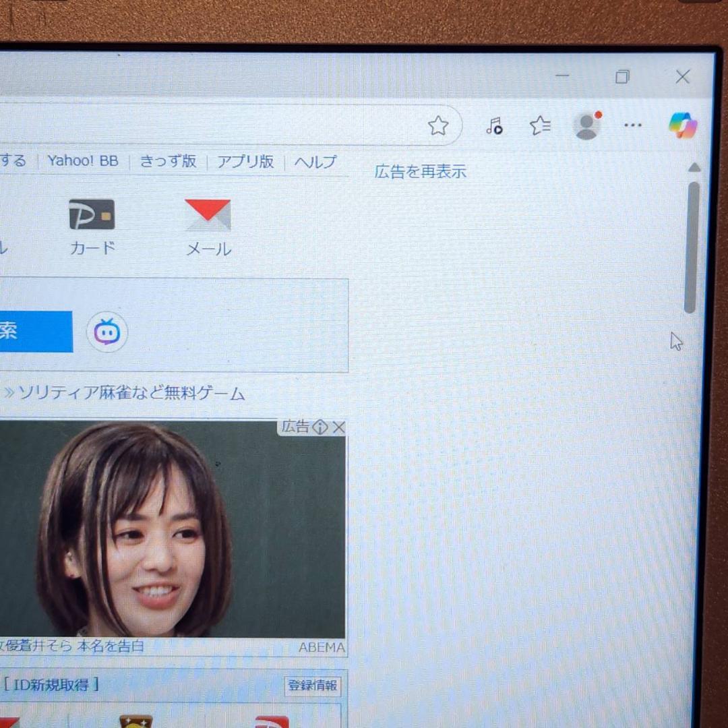728x728 pixels.
Task: Open the Edge profile avatar menu
Action: point(585,125)
